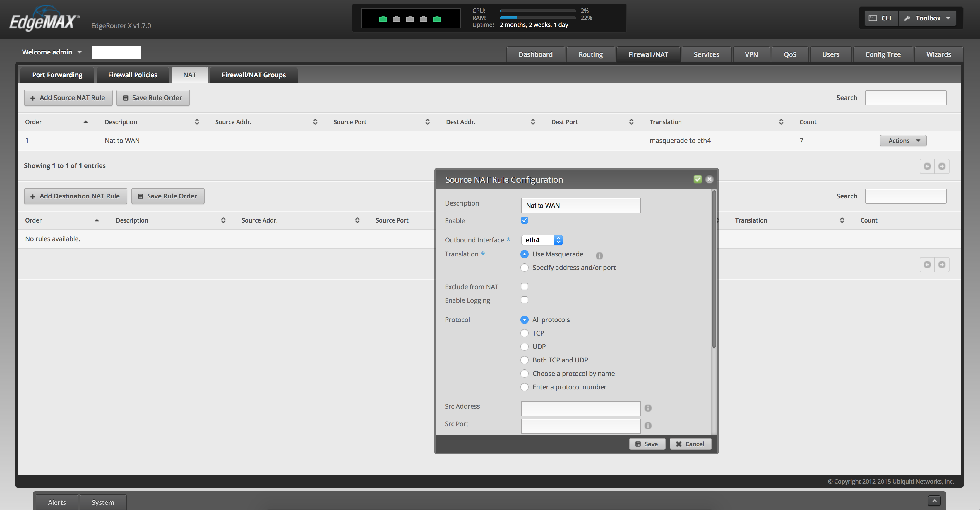
Task: Go to previous page of destination NAT rules
Action: (x=927, y=265)
